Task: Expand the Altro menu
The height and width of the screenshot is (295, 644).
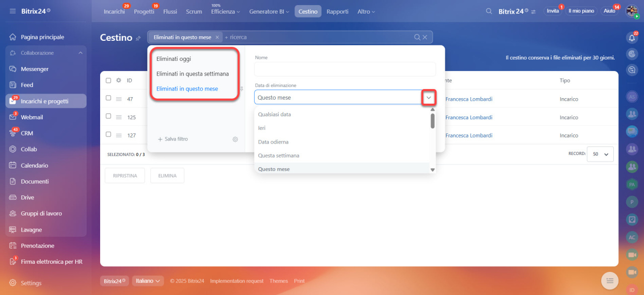Action: pos(366,11)
